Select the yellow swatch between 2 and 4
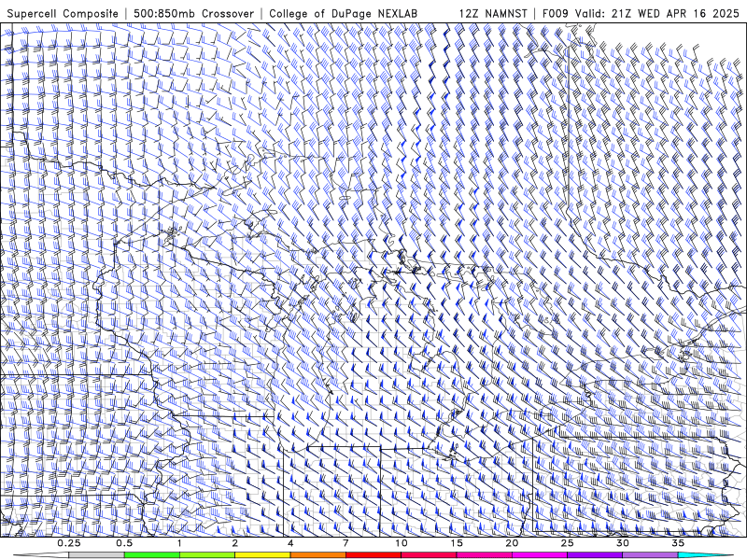Screen dimensions: 747x560 tap(262, 555)
